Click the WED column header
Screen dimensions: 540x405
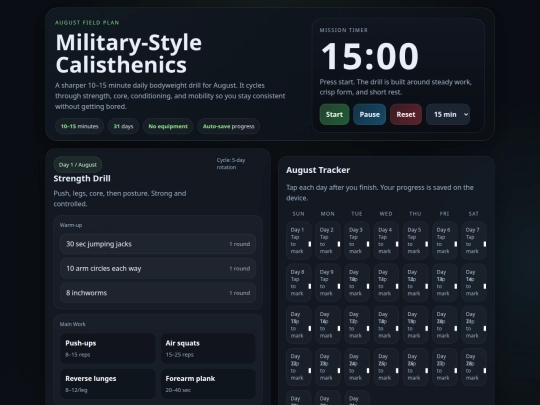(x=386, y=214)
